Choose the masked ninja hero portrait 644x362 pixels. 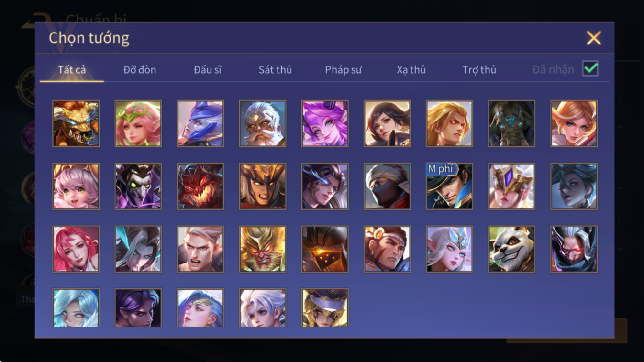387,186
